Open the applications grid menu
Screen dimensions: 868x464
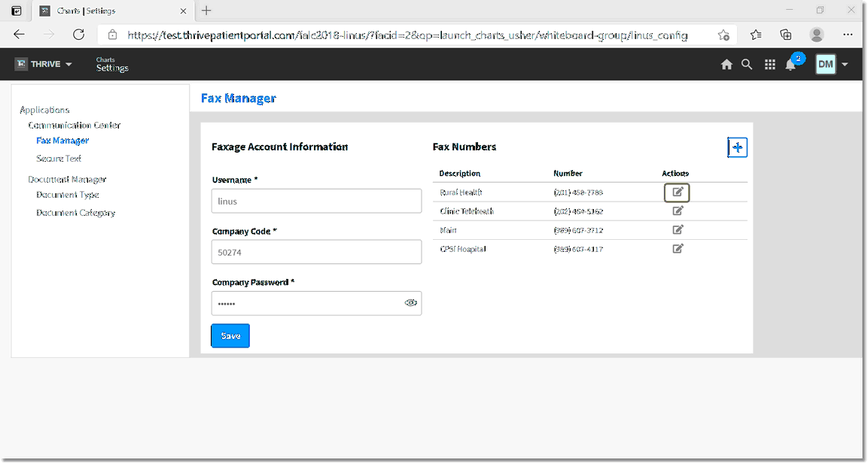770,65
